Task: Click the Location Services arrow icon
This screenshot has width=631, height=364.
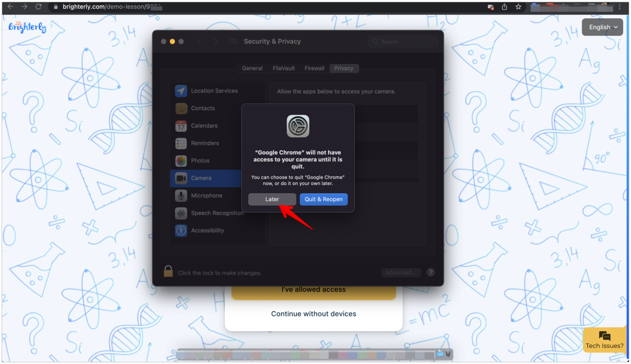Action: (181, 91)
